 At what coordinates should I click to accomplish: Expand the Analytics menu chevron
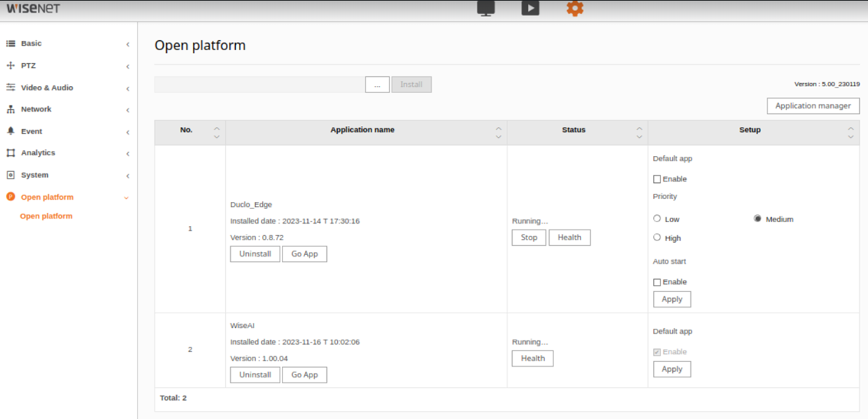pyautogui.click(x=127, y=154)
